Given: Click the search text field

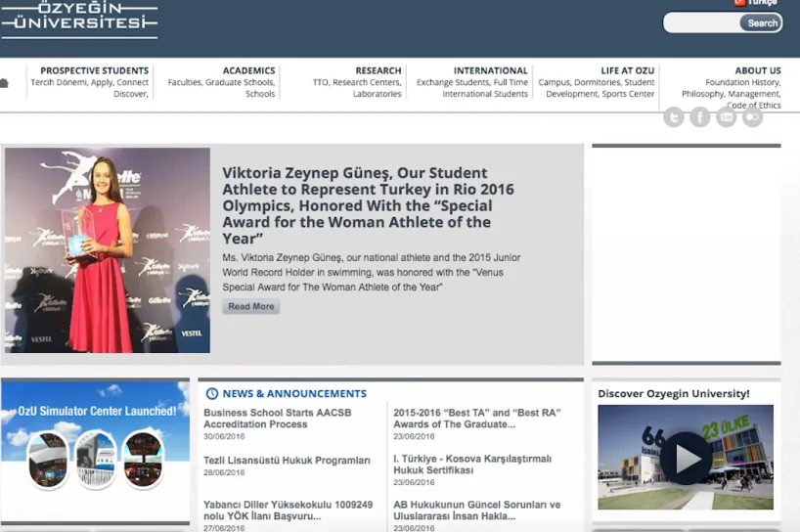Looking at the screenshot, I should pos(702,22).
